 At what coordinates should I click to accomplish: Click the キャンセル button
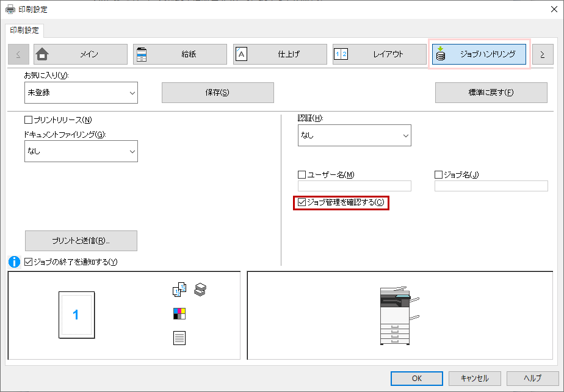(475, 379)
